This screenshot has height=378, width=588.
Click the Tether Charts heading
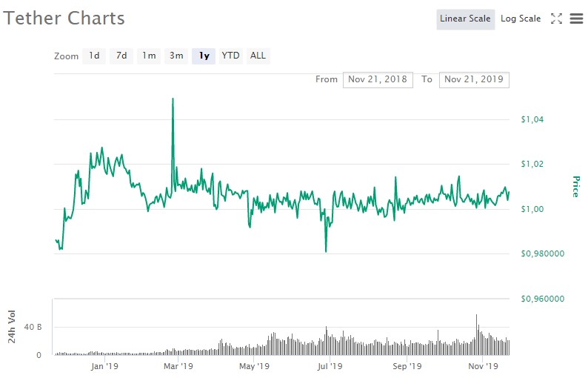click(x=64, y=19)
